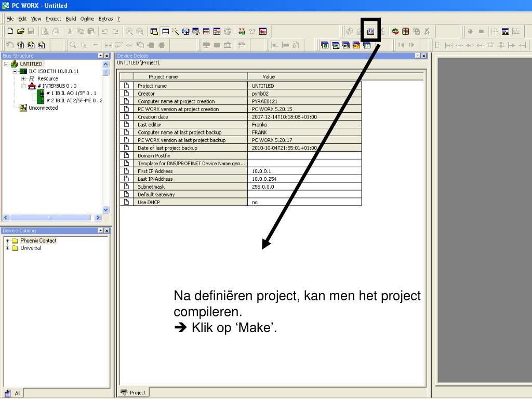Select '# 1 IB IL AO 1/SF' module

coord(71,93)
